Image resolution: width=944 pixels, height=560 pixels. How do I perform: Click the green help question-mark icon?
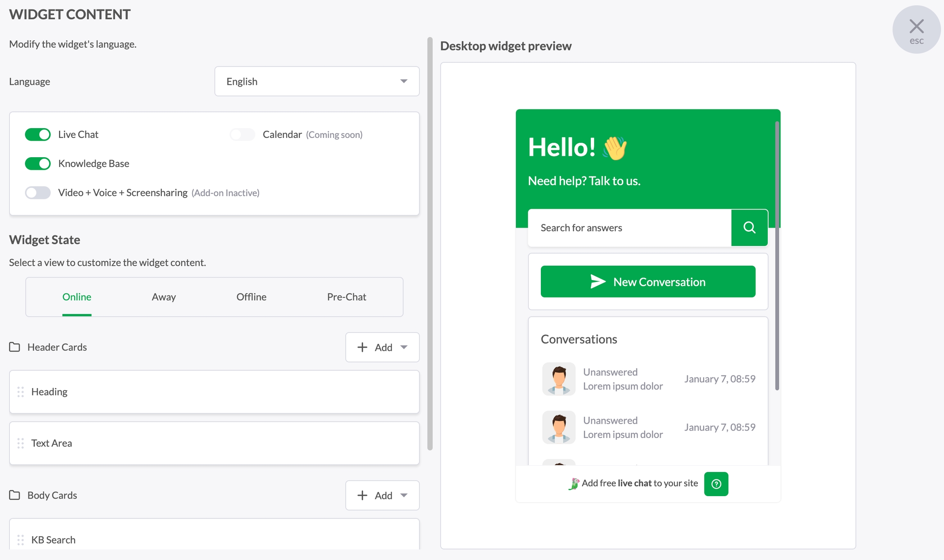click(716, 484)
